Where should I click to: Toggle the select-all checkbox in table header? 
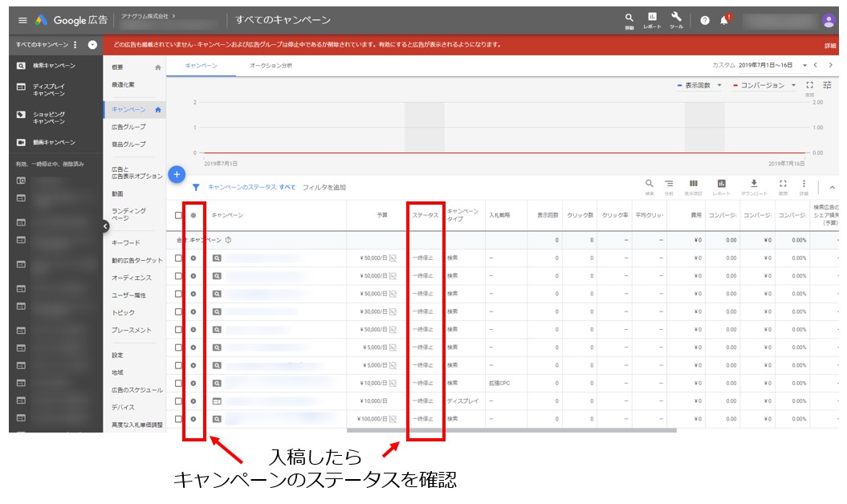pyautogui.click(x=179, y=215)
